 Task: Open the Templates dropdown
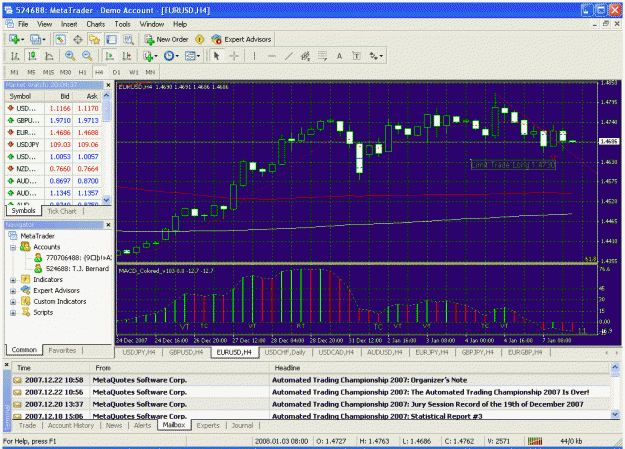coord(192,56)
